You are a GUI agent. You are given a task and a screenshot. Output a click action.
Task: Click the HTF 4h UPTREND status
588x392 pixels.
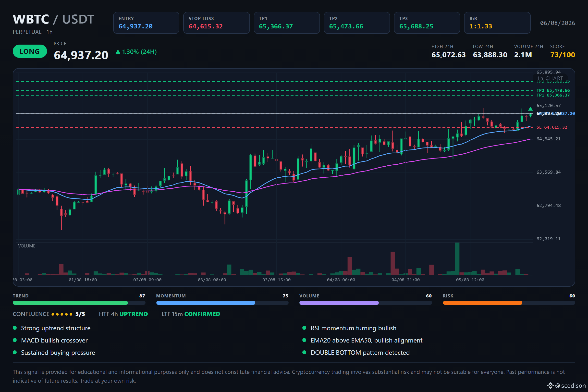point(123,314)
